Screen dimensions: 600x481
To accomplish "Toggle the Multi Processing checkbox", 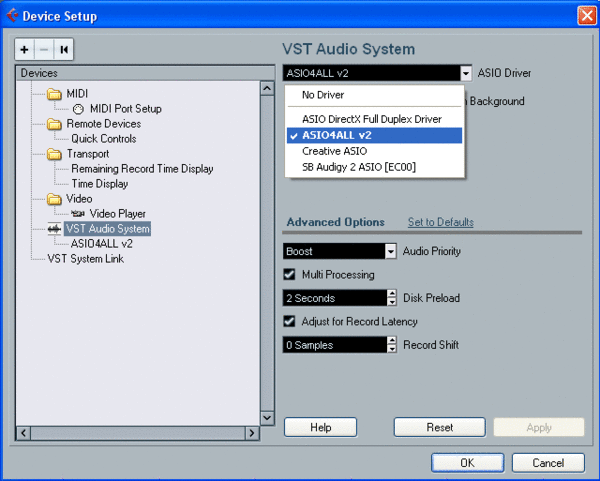I will point(289,274).
